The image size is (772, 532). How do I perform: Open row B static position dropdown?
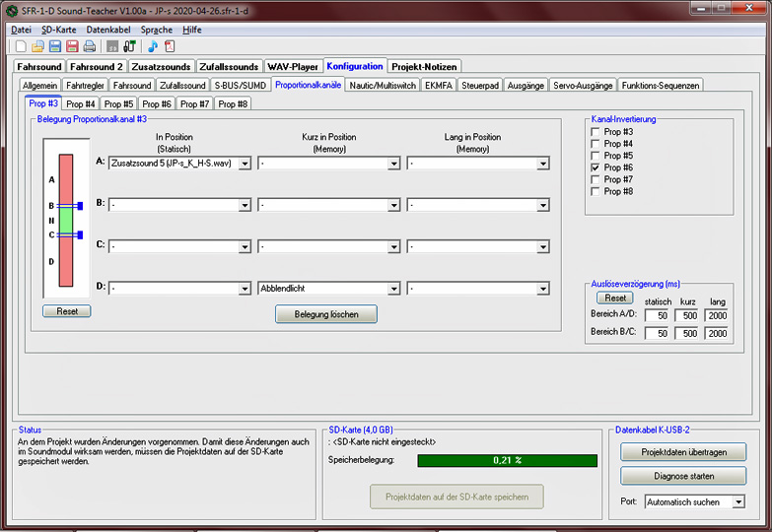179,205
